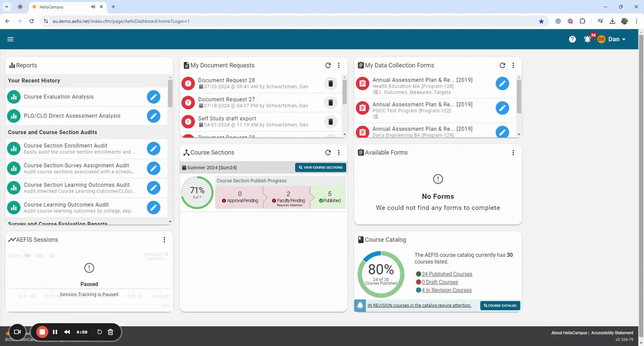The width and height of the screenshot is (644, 346).
Task: Select 0 Approval Pending stage
Action: [x=240, y=197]
